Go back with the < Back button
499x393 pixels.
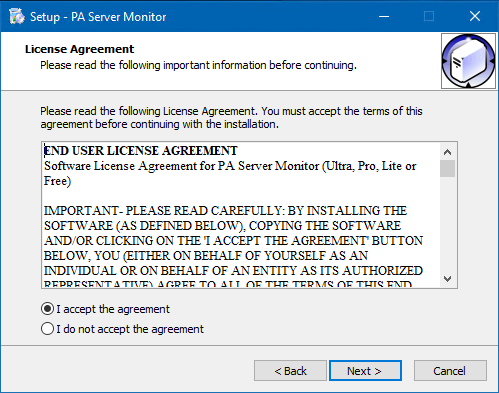[x=290, y=370]
